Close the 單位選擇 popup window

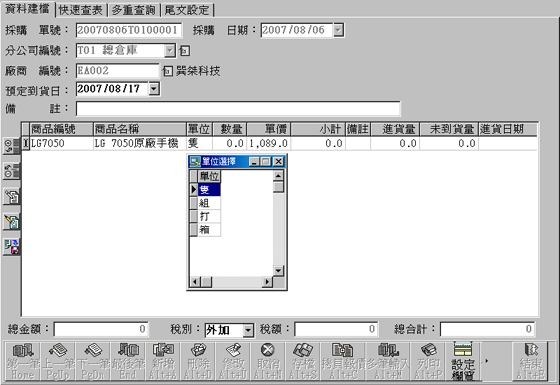click(x=278, y=162)
